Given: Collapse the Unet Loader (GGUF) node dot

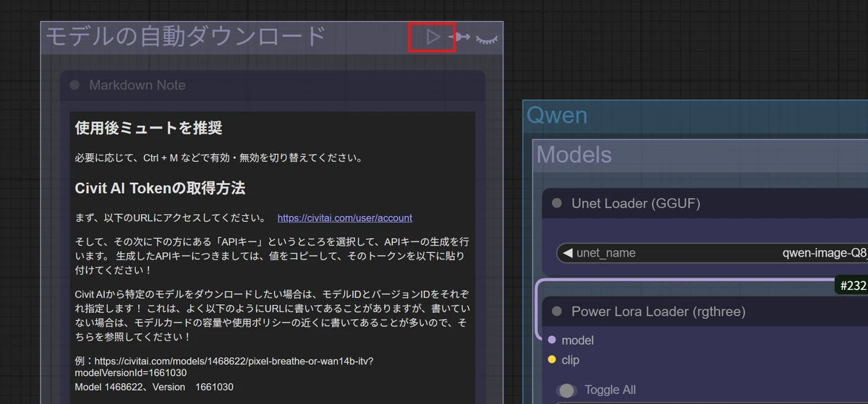Looking at the screenshot, I should pyautogui.click(x=556, y=203).
